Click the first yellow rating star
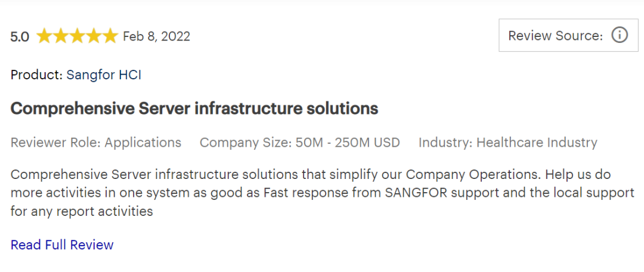Screen dimensions: 644x272 tap(45, 36)
